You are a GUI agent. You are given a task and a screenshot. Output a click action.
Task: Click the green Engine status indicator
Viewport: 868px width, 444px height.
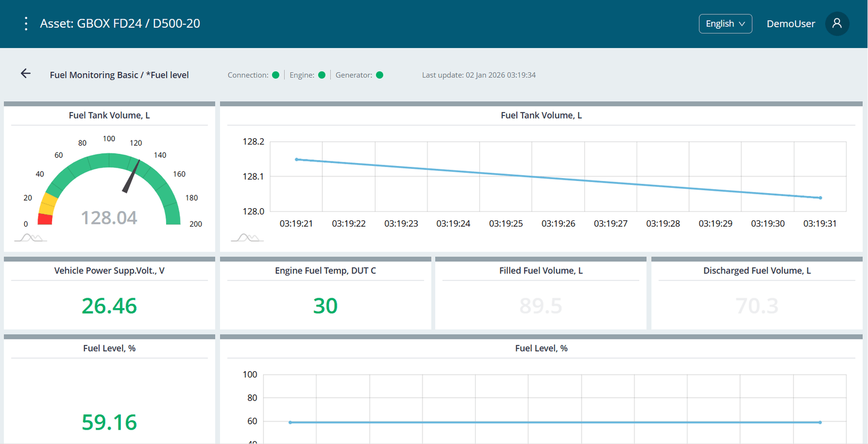pos(322,75)
